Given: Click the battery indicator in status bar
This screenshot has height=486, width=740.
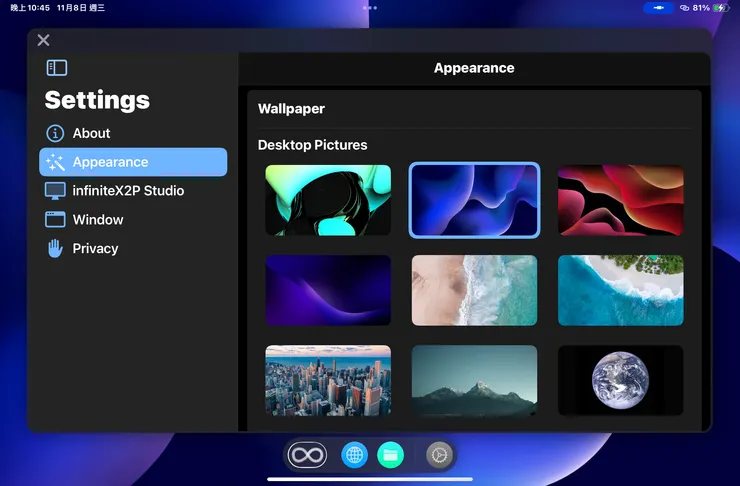Looking at the screenshot, I should [x=721, y=8].
